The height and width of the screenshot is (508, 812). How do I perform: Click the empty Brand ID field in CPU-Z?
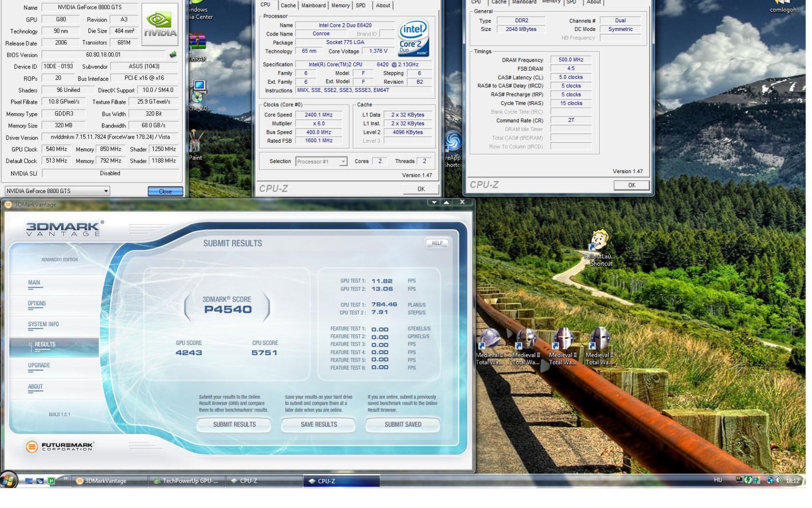(x=388, y=34)
